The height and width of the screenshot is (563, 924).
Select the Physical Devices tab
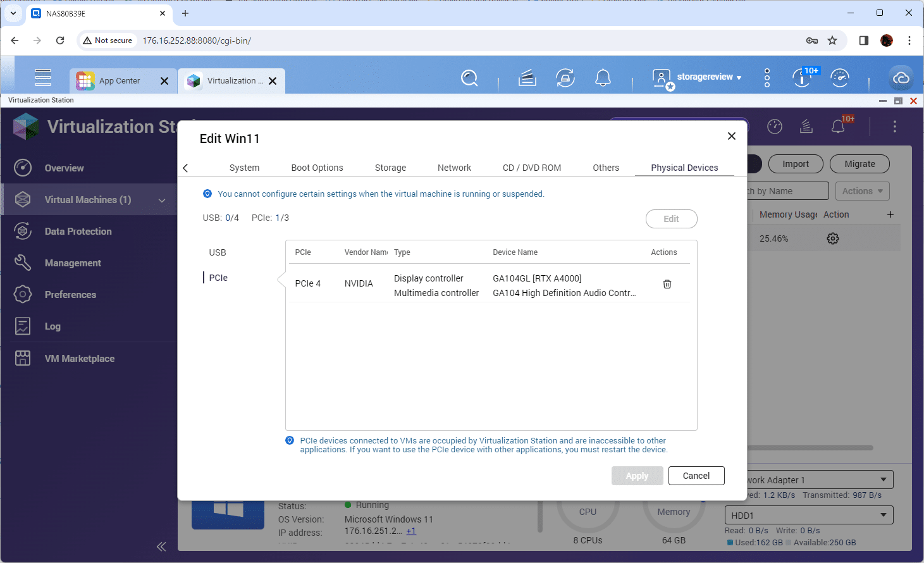tap(684, 168)
